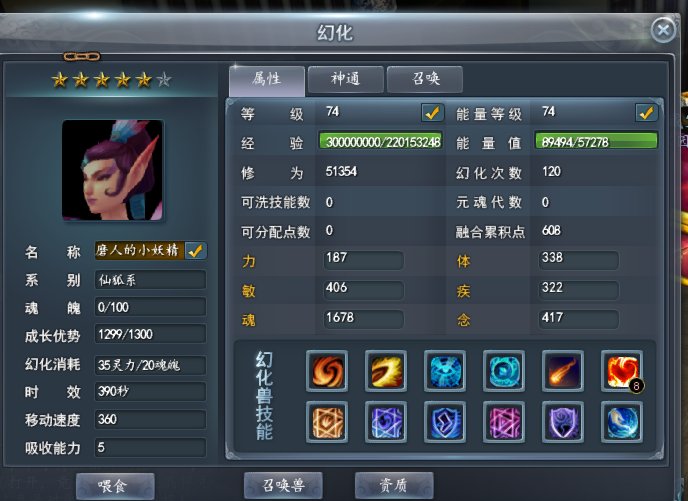Click the cyan vortex ring skill icon
Image resolution: width=688 pixels, height=501 pixels.
pyautogui.click(x=504, y=371)
